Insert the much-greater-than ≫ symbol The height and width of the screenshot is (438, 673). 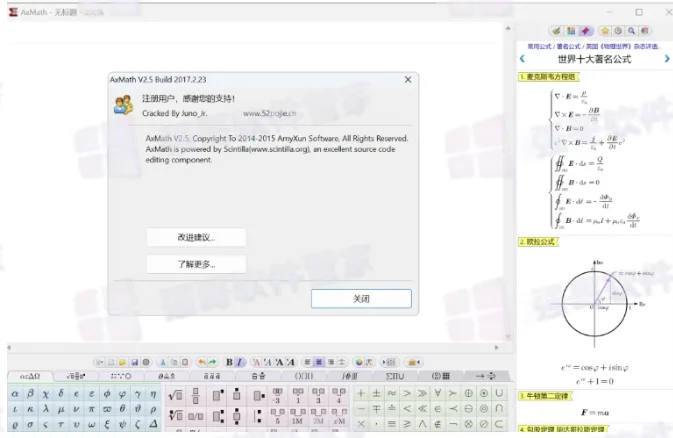[422, 393]
